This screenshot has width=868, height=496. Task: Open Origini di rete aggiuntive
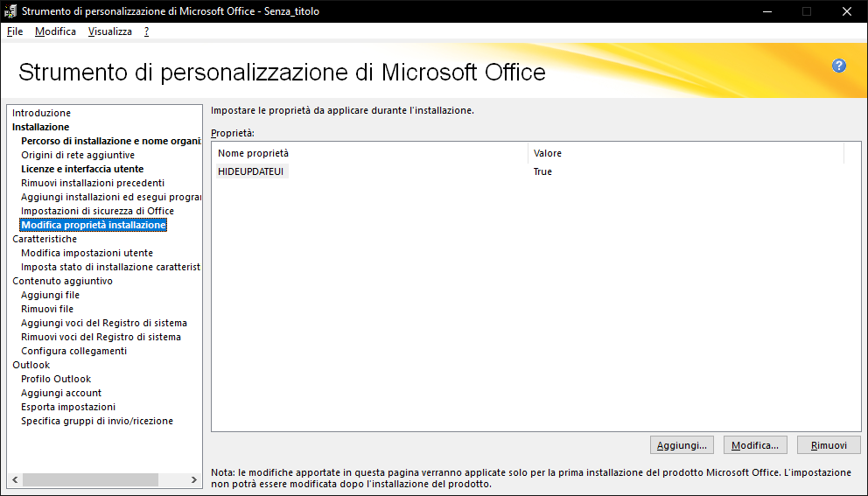click(78, 155)
